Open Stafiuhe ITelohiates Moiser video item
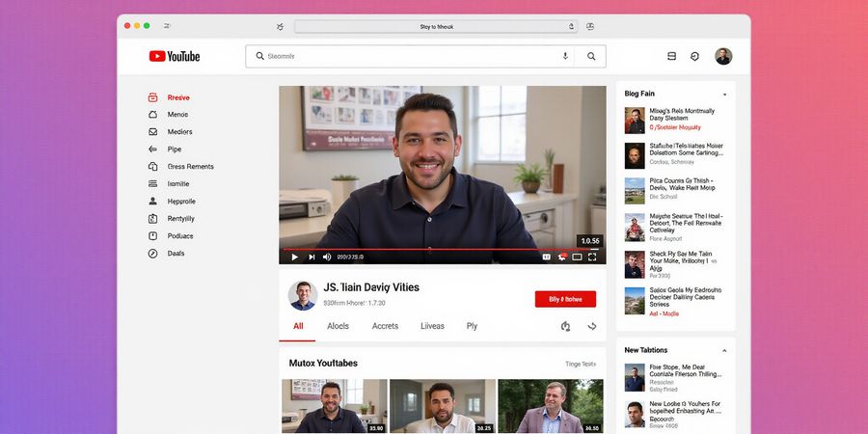Screen dimensions: 868x434 (674, 154)
